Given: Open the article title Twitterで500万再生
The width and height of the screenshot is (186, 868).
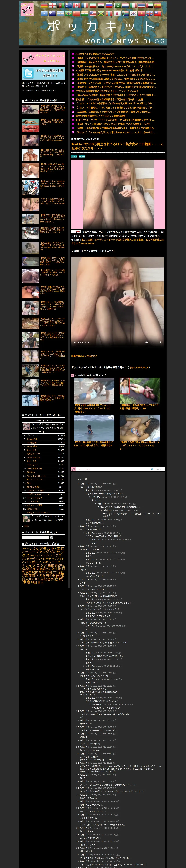Looking at the screenshot, I should point(117,146).
